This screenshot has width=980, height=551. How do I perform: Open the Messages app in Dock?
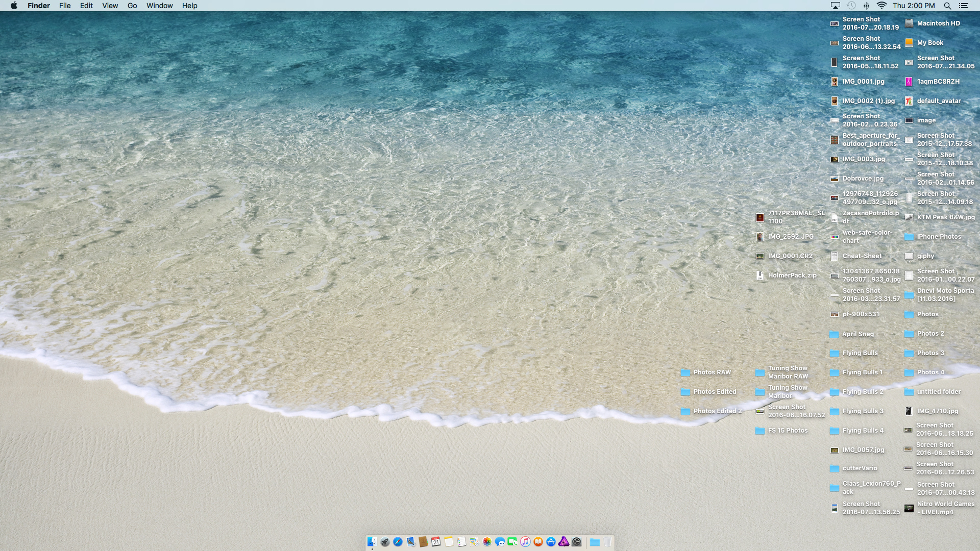[x=500, y=542]
